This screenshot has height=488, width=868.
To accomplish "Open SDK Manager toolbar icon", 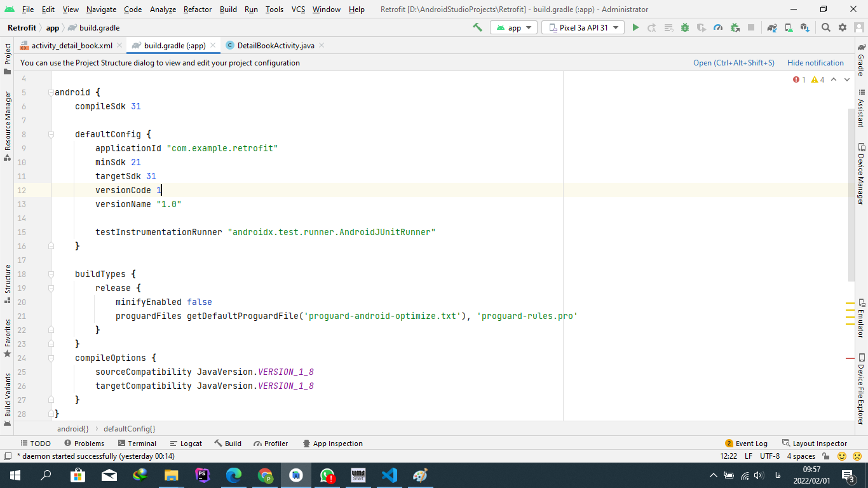I will [805, 27].
